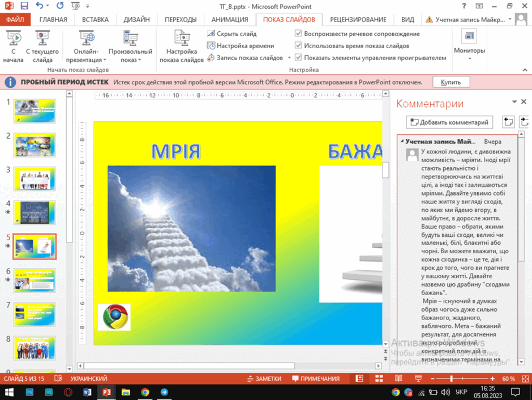Start slideshow from beginning via the quick access toolbar icon
The width and height of the screenshot is (532, 400).
[75, 6]
